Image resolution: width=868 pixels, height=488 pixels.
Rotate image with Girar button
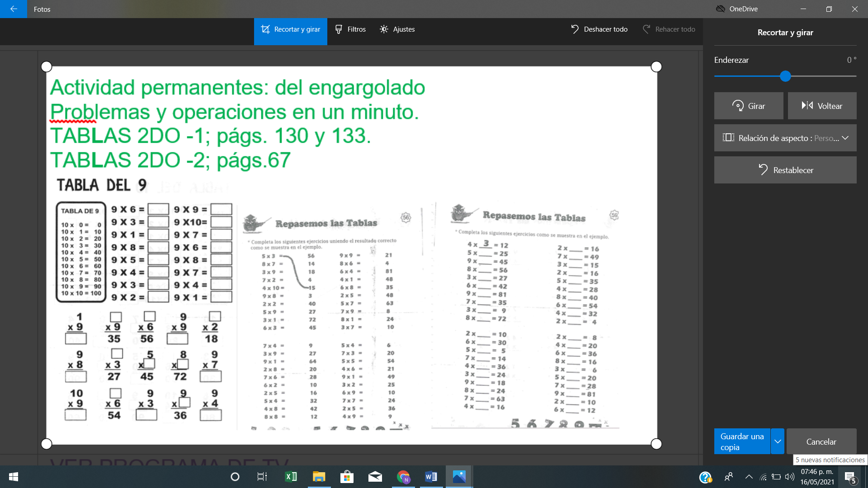tap(749, 106)
